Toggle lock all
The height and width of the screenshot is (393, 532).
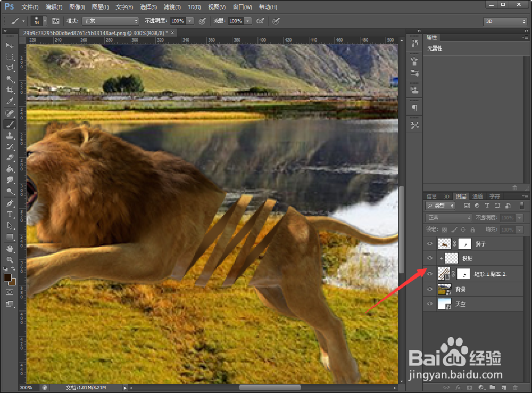point(472,230)
